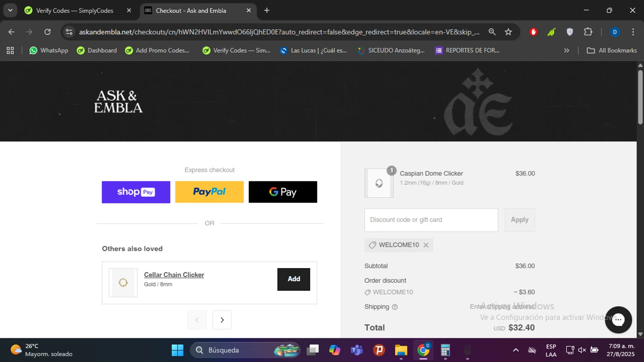Close the Checkout - Ask and Embla tab
Image resolution: width=644 pixels, height=362 pixels.
(249, 10)
